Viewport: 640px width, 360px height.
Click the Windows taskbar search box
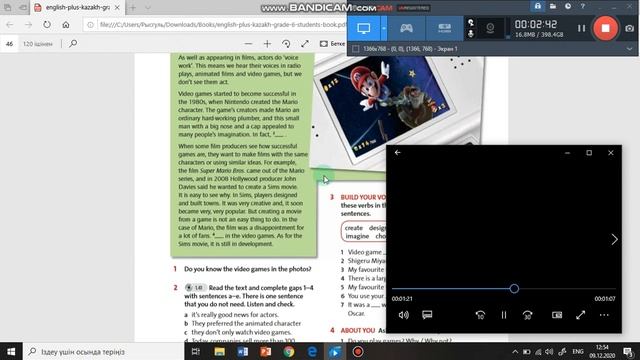click(104, 351)
